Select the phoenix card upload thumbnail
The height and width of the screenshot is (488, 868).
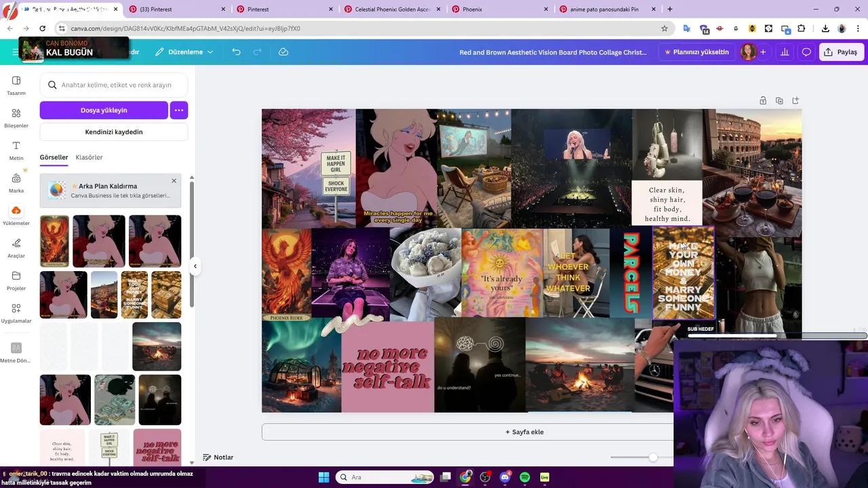pyautogui.click(x=54, y=241)
